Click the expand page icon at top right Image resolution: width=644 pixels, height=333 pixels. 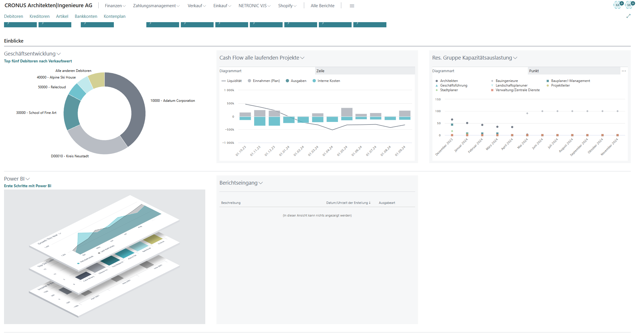tap(628, 16)
